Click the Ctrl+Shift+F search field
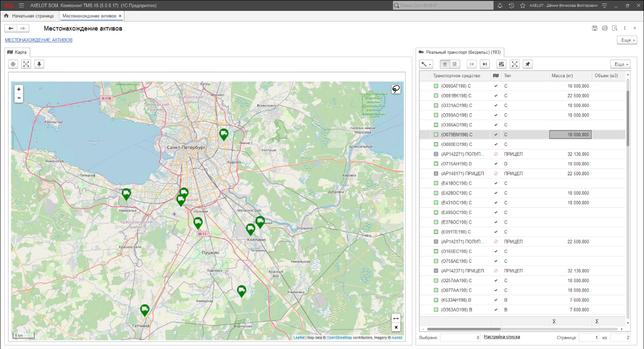This screenshot has width=644, height=349. tap(443, 5)
